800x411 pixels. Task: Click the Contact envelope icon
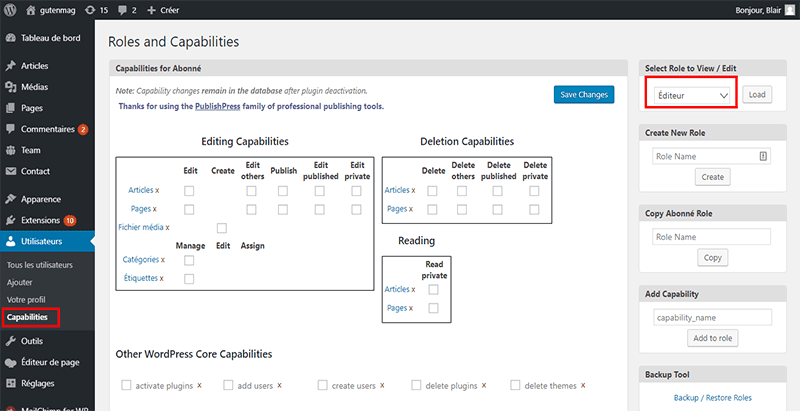click(11, 171)
